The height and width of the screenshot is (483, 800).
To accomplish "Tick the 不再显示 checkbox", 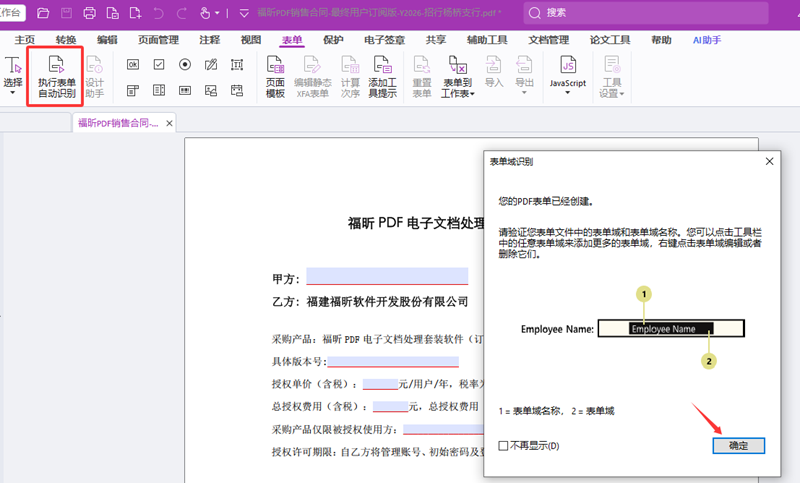I will point(503,445).
